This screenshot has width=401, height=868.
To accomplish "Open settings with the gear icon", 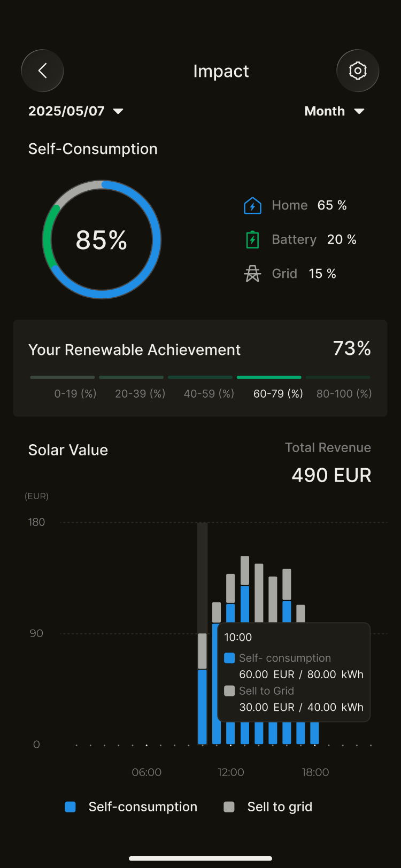I will click(x=358, y=71).
